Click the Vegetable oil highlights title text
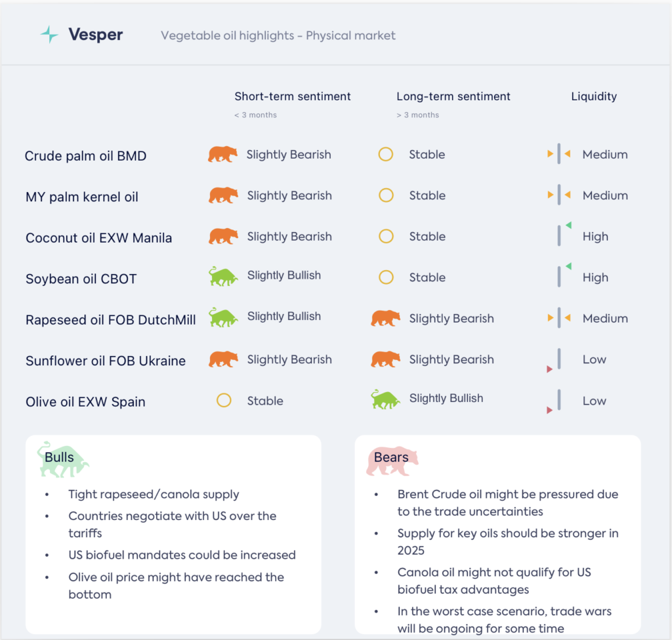 click(278, 35)
